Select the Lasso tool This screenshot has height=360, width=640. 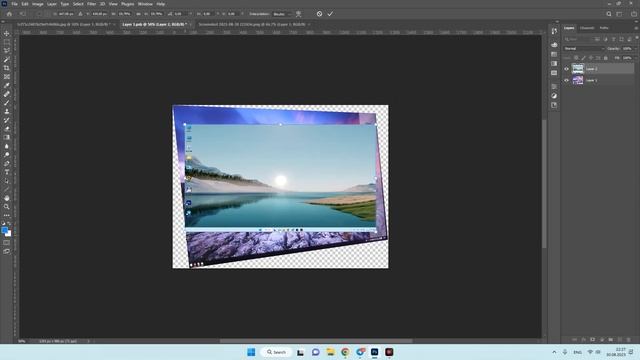click(x=7, y=51)
